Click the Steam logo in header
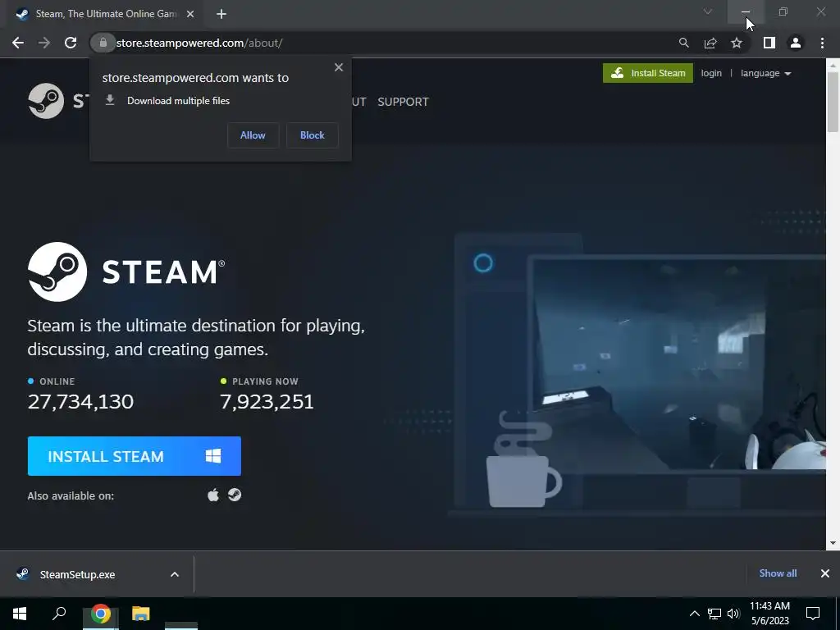The width and height of the screenshot is (840, 630). click(x=46, y=101)
